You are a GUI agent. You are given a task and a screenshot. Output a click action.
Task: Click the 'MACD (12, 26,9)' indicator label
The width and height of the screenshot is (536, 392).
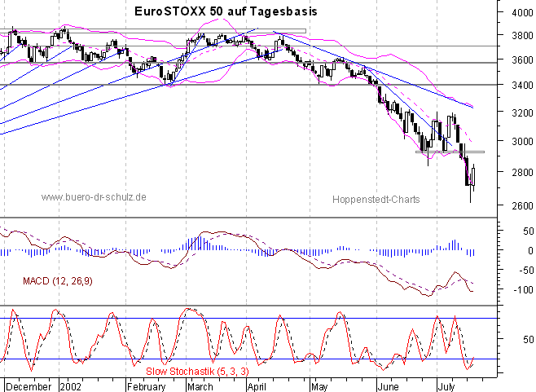(x=57, y=281)
